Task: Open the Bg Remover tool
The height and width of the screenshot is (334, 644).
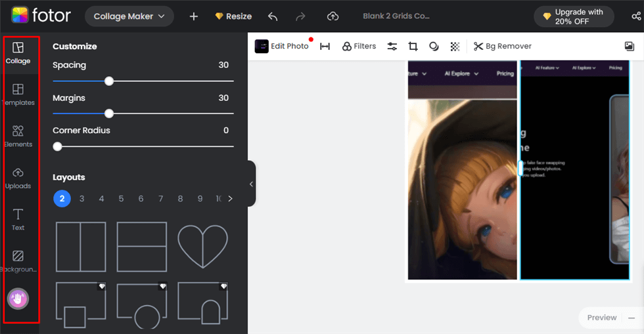Action: pos(502,47)
